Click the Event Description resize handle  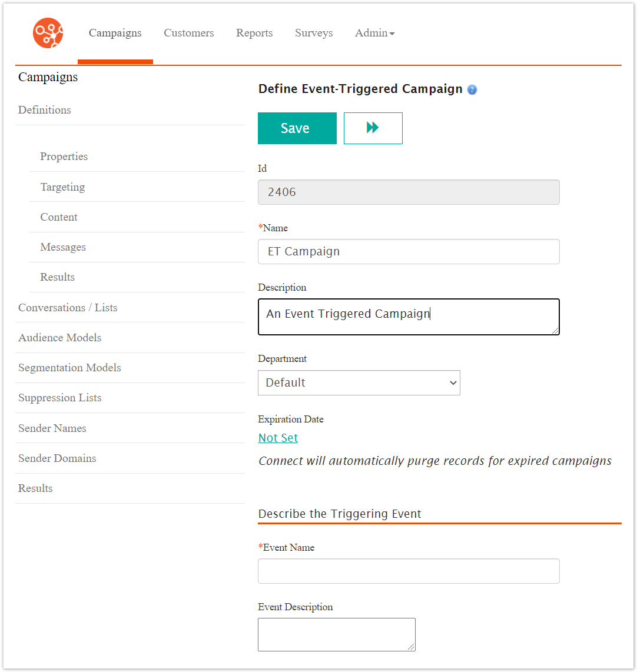411,647
